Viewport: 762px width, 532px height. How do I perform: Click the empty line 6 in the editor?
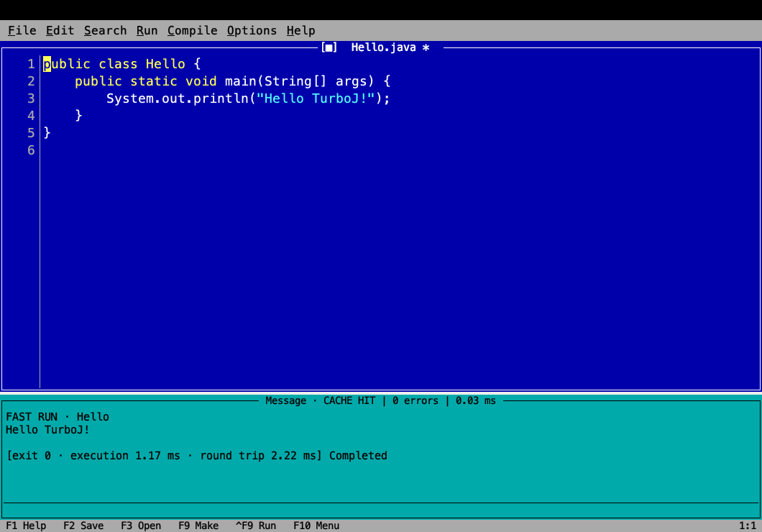tap(400, 150)
